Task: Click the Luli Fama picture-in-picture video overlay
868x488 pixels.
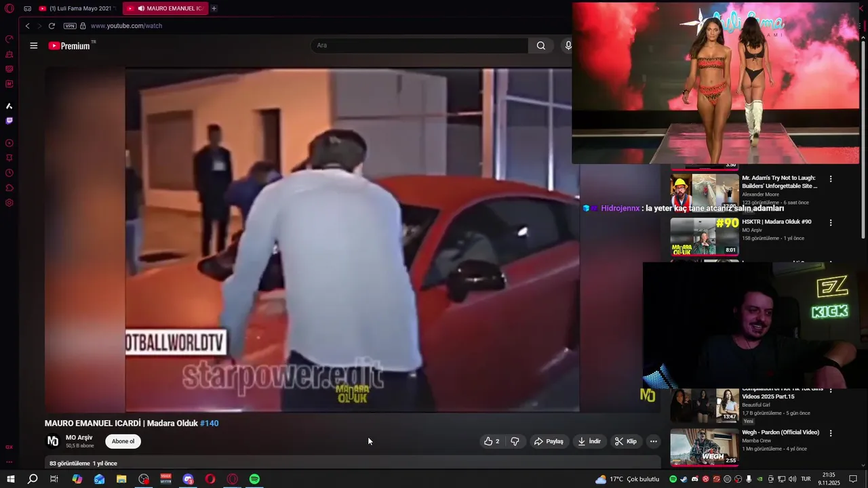Action: 715,83
